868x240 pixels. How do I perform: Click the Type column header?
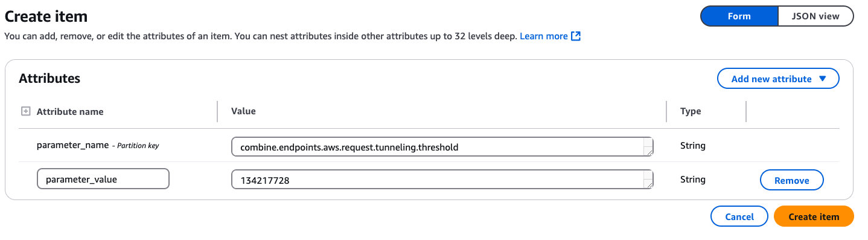pos(691,111)
